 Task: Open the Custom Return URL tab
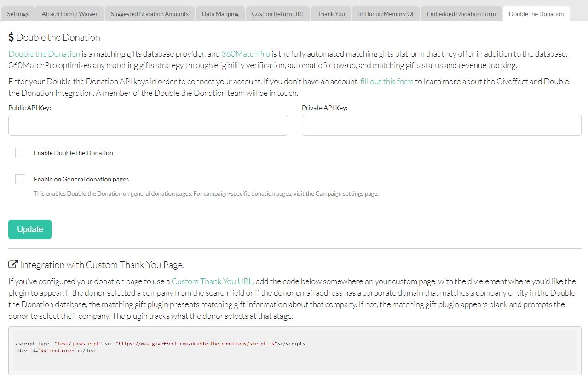278,14
